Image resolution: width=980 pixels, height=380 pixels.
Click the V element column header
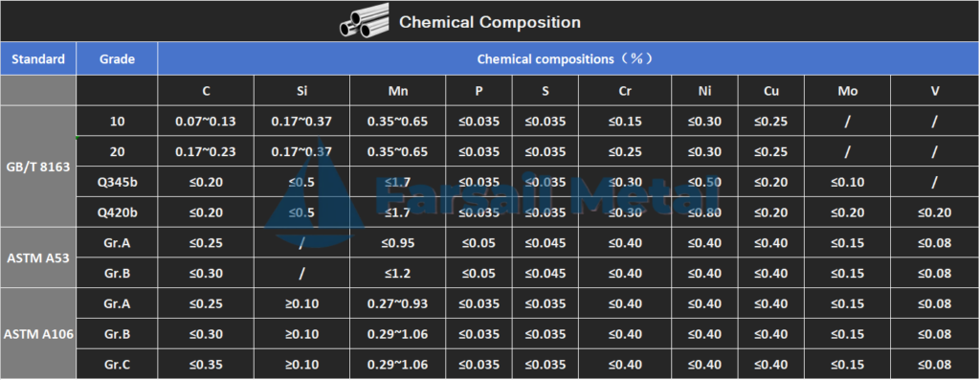coord(935,91)
